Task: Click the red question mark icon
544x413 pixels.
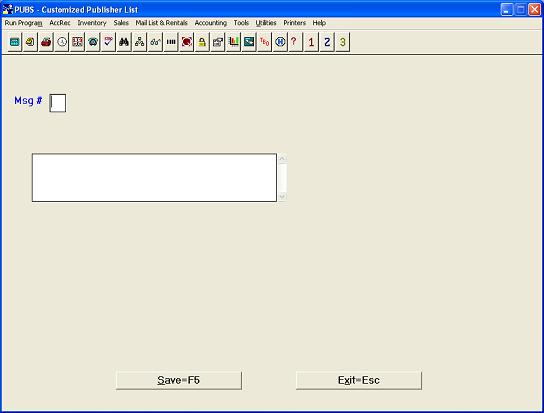Action: 295,42
